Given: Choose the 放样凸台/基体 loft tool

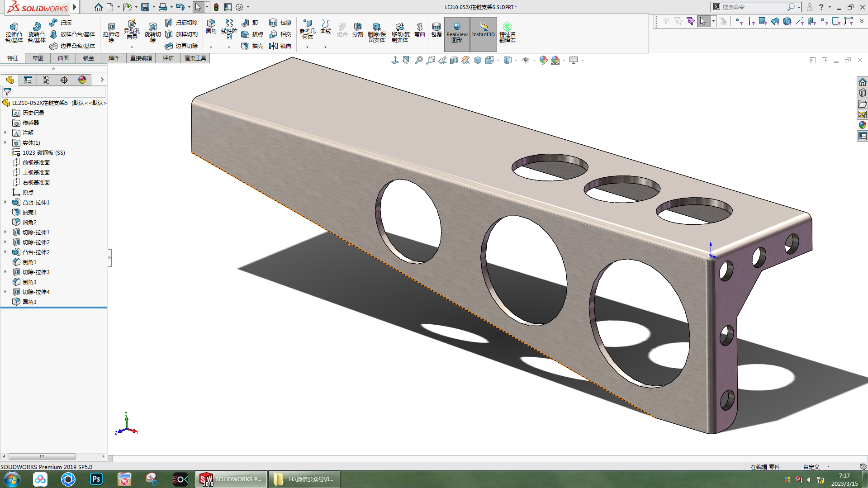Looking at the screenshot, I should click(x=72, y=34).
